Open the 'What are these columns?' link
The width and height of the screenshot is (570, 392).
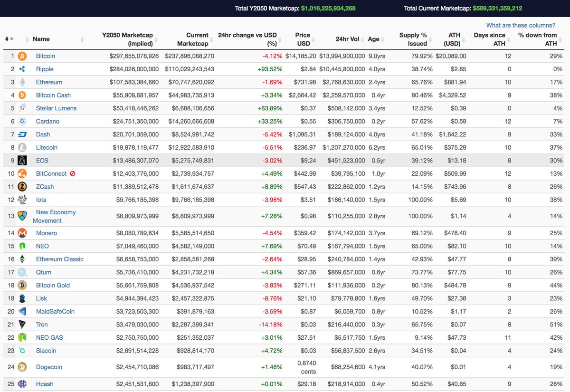(x=521, y=25)
